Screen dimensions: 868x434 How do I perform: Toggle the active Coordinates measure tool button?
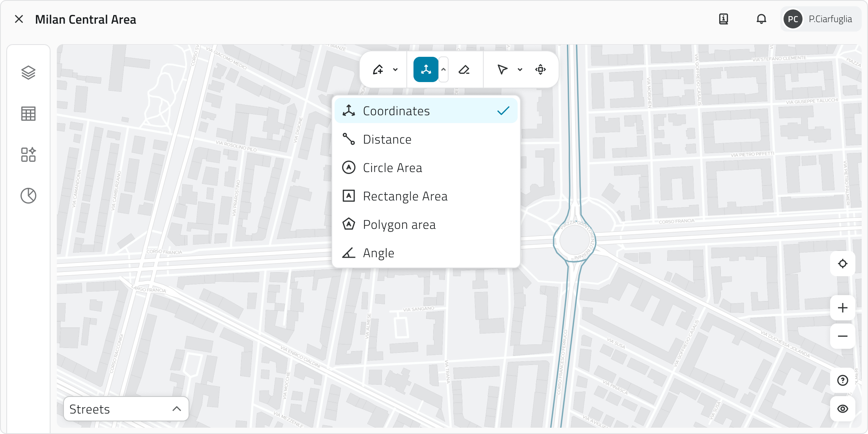coord(426,70)
